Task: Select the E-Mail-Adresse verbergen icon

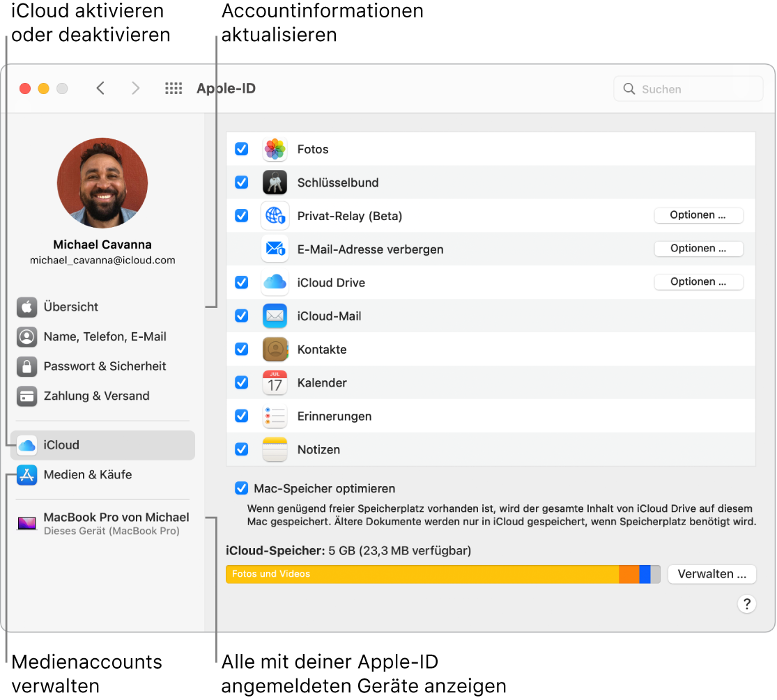Action: (275, 249)
